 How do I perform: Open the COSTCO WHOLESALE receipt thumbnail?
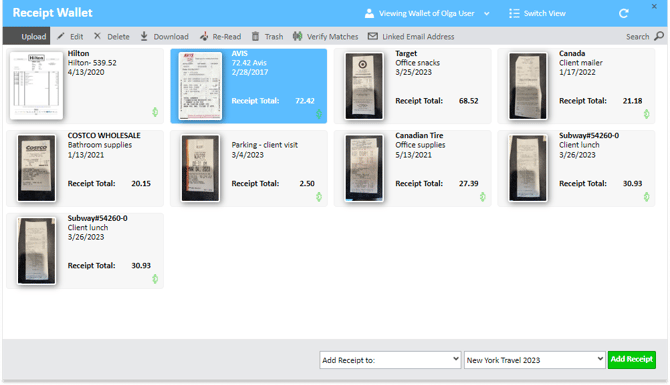pyautogui.click(x=36, y=168)
